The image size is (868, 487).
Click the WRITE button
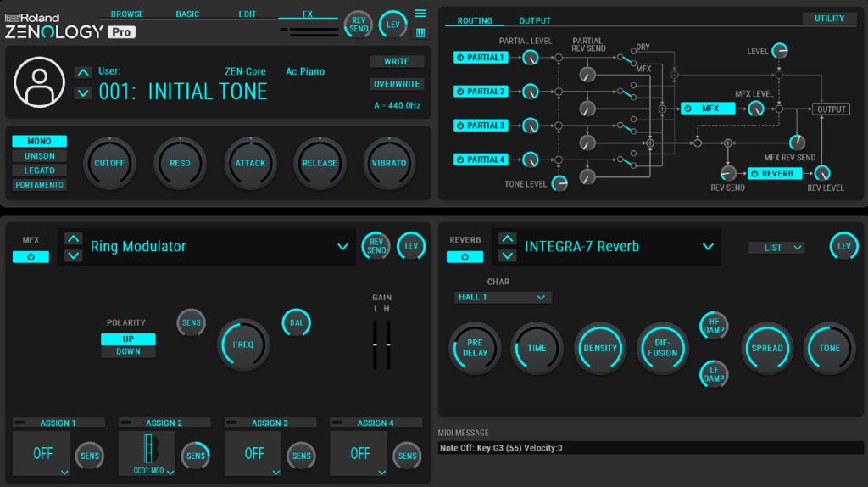(x=397, y=62)
